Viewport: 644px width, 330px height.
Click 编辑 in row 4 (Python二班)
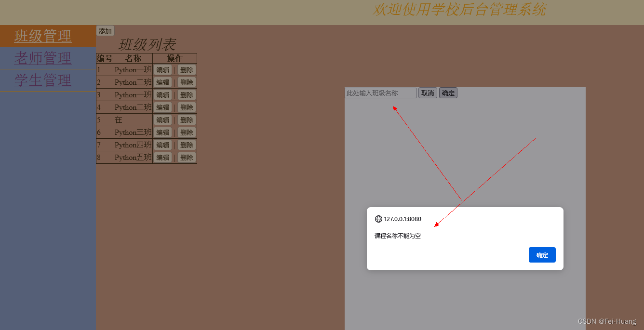tap(162, 107)
